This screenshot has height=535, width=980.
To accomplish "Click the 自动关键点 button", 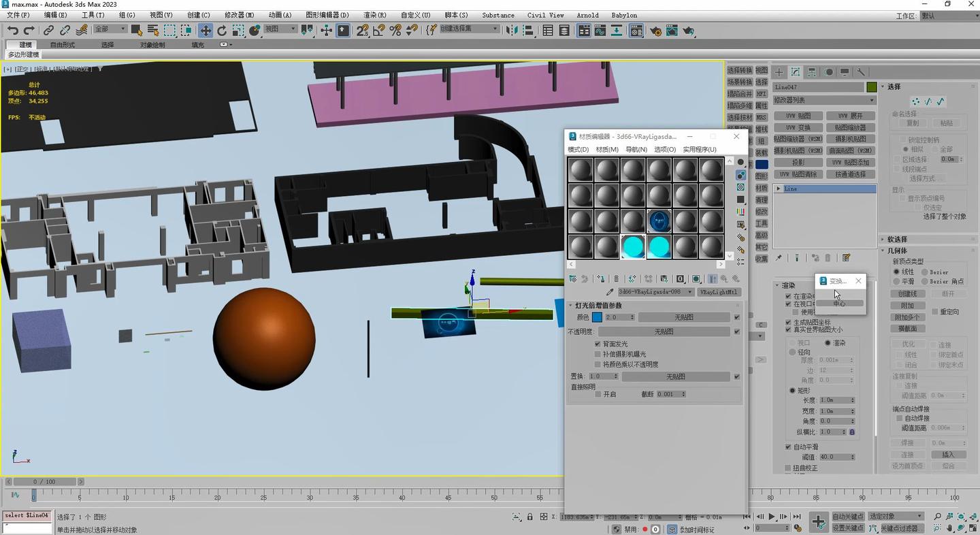I will [x=848, y=517].
